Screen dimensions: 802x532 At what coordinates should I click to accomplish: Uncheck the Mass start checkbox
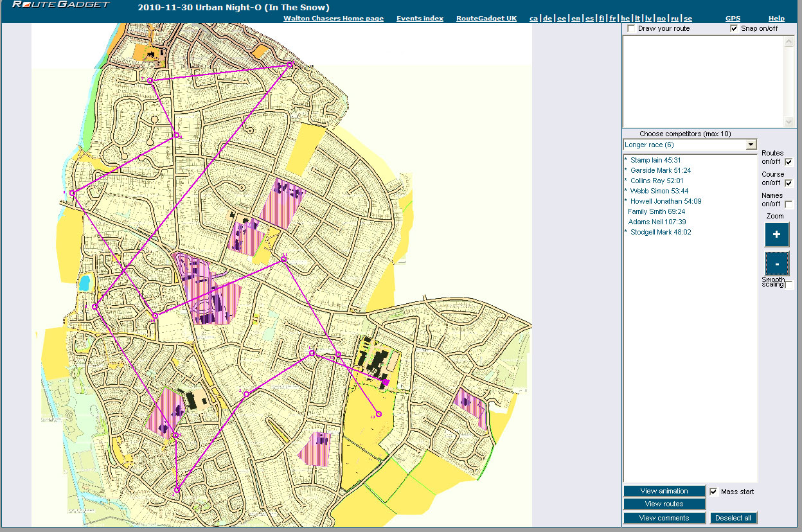point(714,492)
